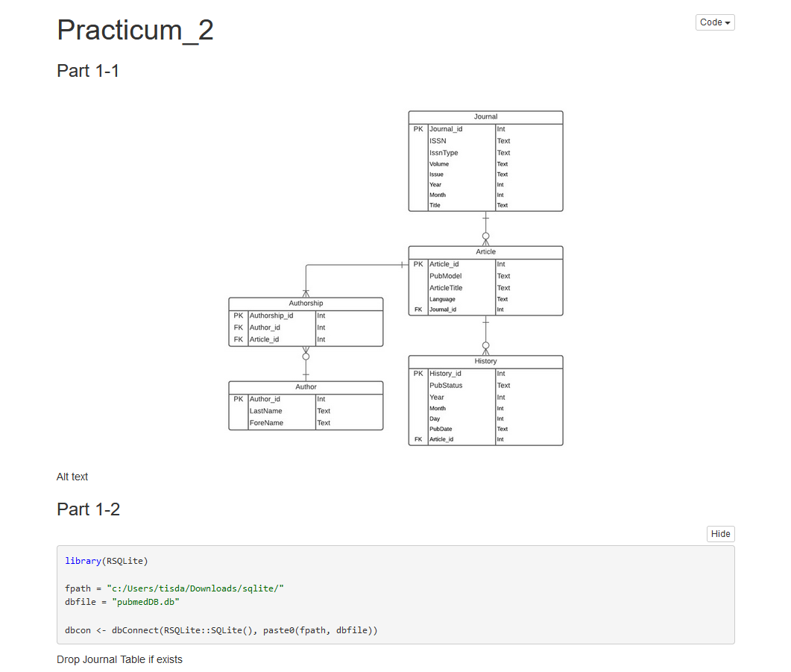Screen dimensions: 791x672
Task: Expand the caret arrow on the Code button
Action: (x=727, y=22)
